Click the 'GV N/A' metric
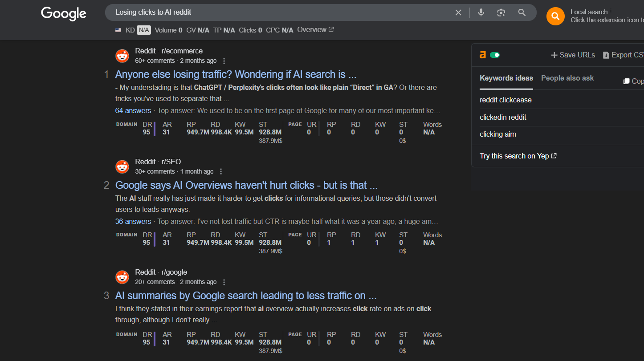This screenshot has height=361, width=644. pos(198,30)
